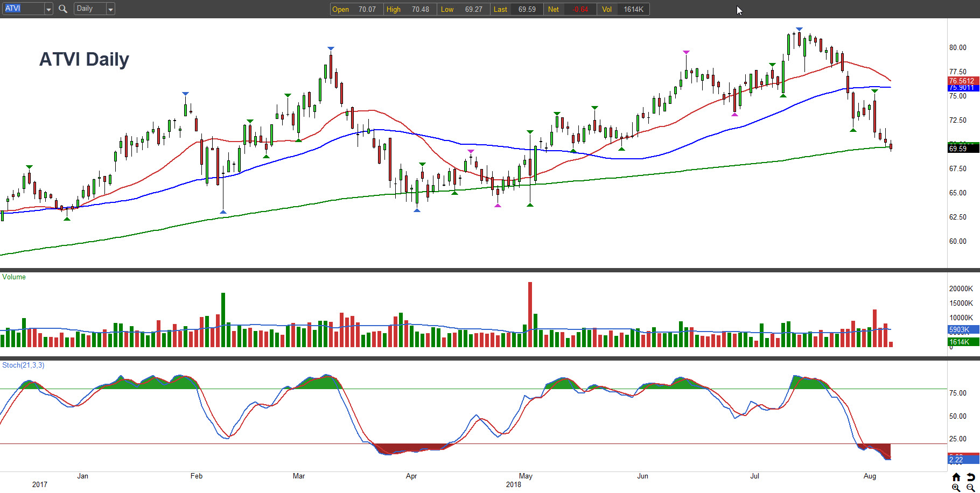Click the blue triangle marker above the March peak

coord(331,49)
